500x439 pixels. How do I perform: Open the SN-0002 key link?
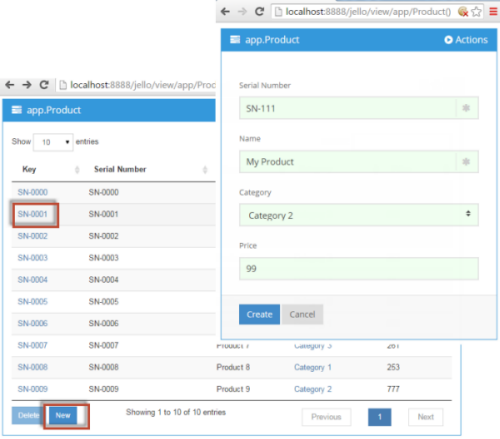pos(33,236)
